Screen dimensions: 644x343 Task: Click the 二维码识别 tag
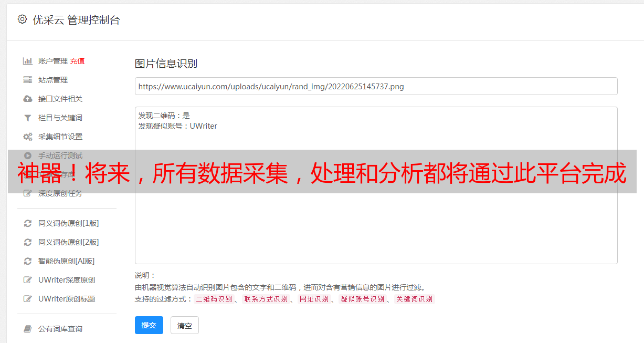tap(214, 299)
